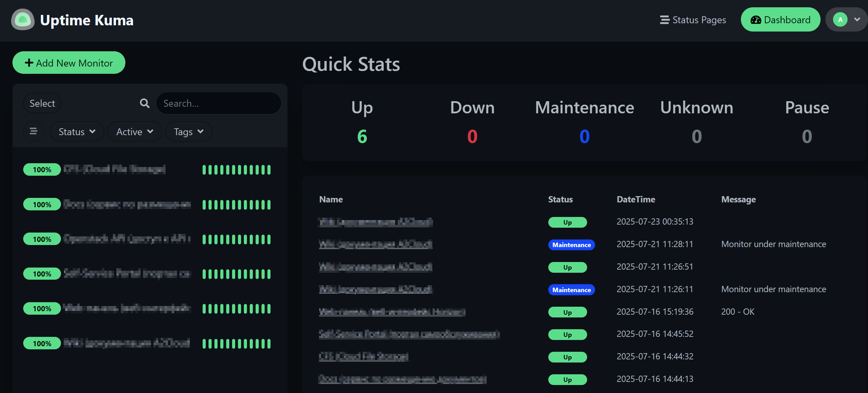Open the monitor link with 200 - OK message
This screenshot has height=393, width=868.
392,312
